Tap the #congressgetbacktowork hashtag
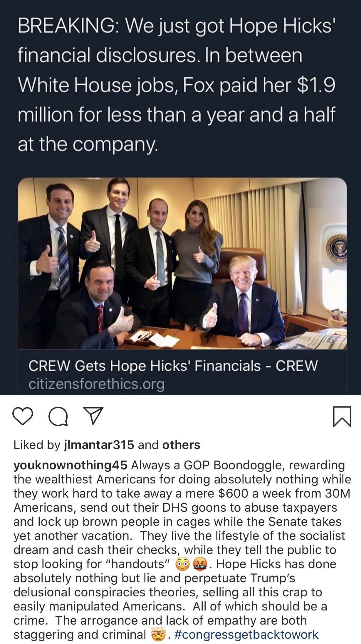This screenshot has width=361, height=644. pos(246,634)
